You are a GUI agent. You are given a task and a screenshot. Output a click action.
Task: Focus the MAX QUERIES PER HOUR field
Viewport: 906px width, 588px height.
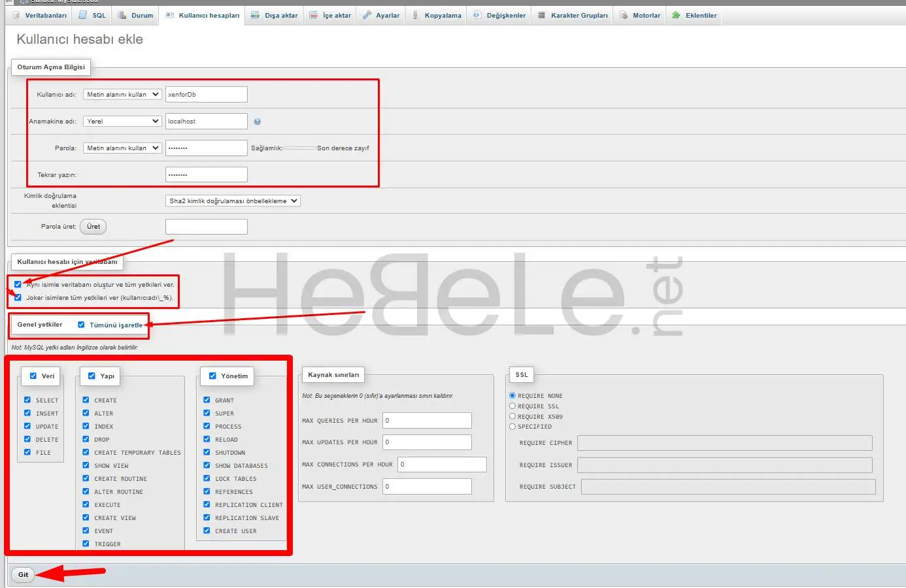[x=427, y=421]
